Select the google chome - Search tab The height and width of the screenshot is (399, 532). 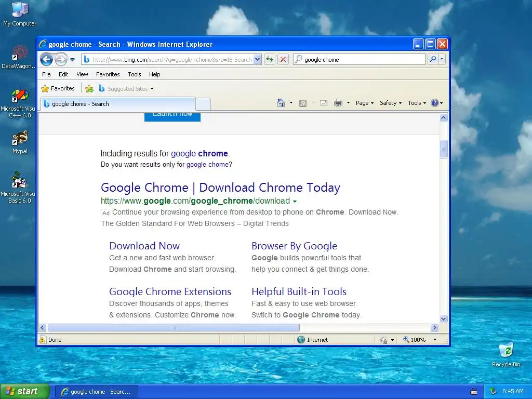(118, 104)
